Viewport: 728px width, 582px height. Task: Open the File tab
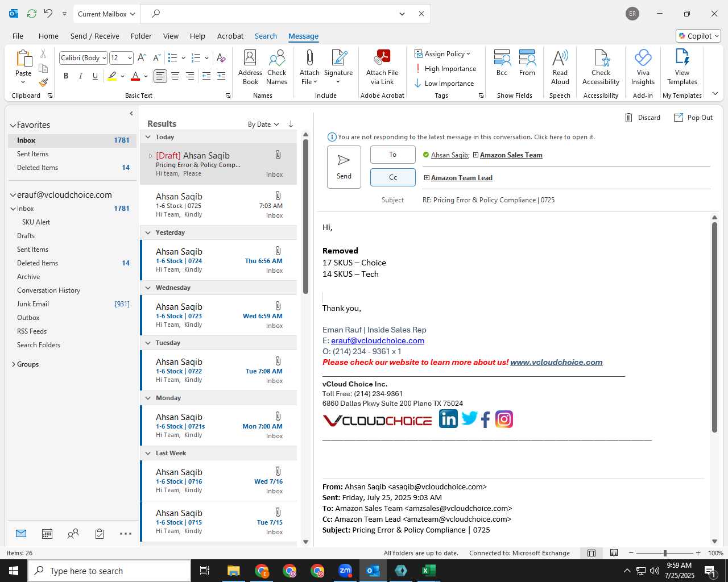click(18, 36)
